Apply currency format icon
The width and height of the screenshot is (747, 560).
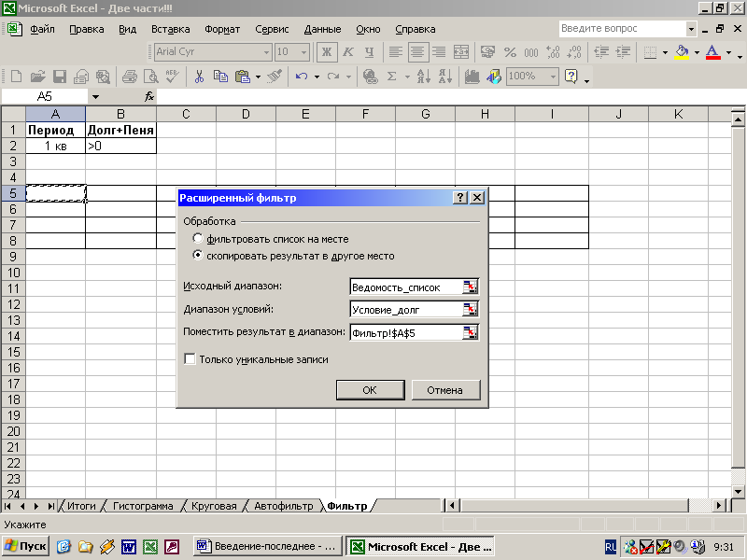coord(487,52)
